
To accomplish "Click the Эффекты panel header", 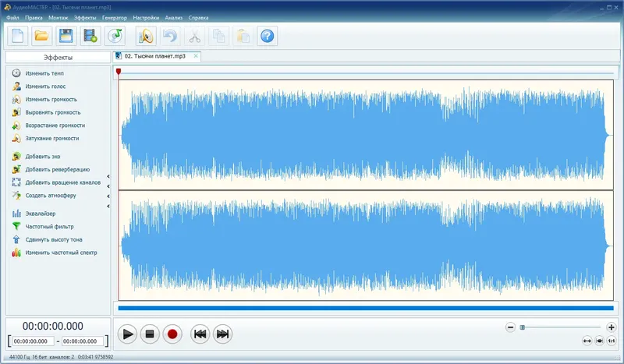I will 58,57.
